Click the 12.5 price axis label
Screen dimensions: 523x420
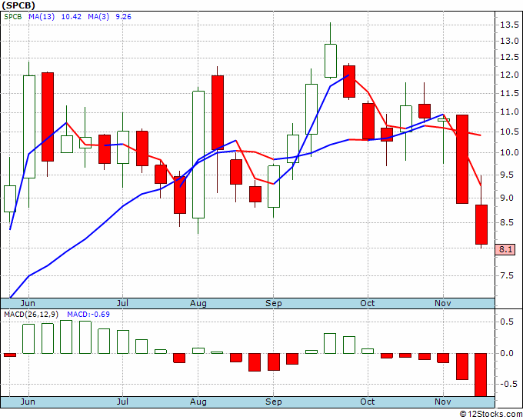pyautogui.click(x=509, y=58)
